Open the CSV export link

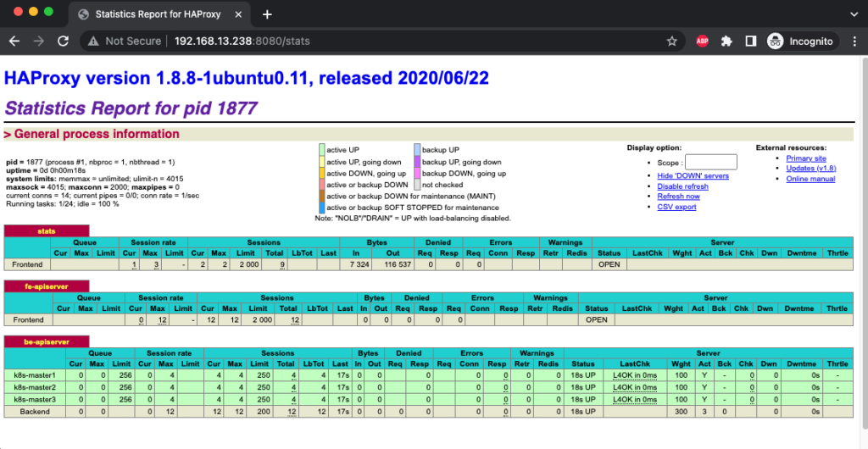676,207
